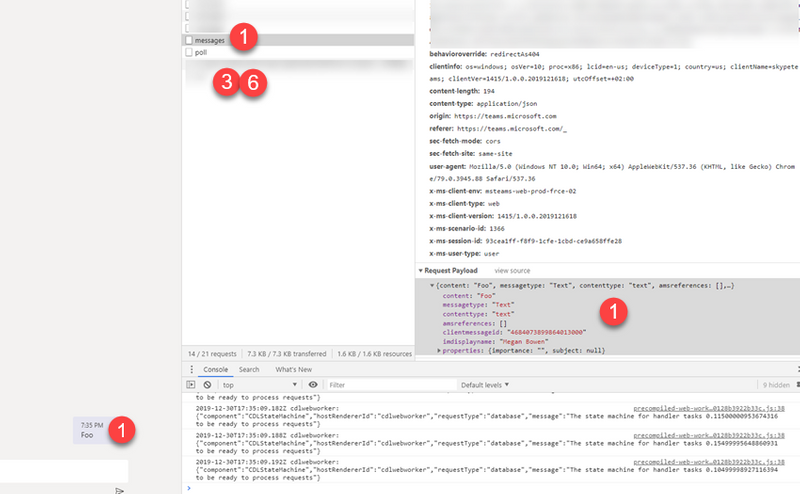Switch to the Console drawer tab
The image size is (800, 494).
[x=217, y=369]
